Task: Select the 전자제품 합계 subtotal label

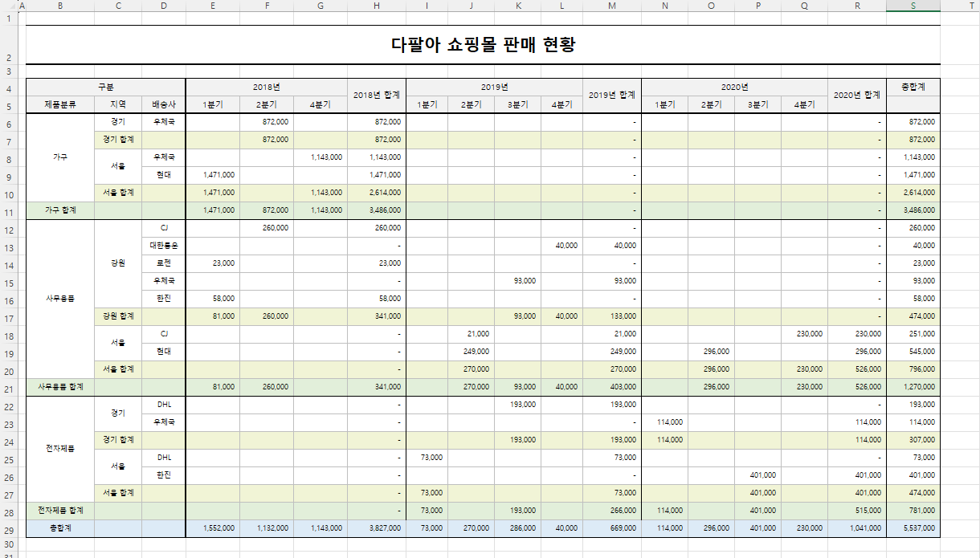Action: click(x=60, y=511)
